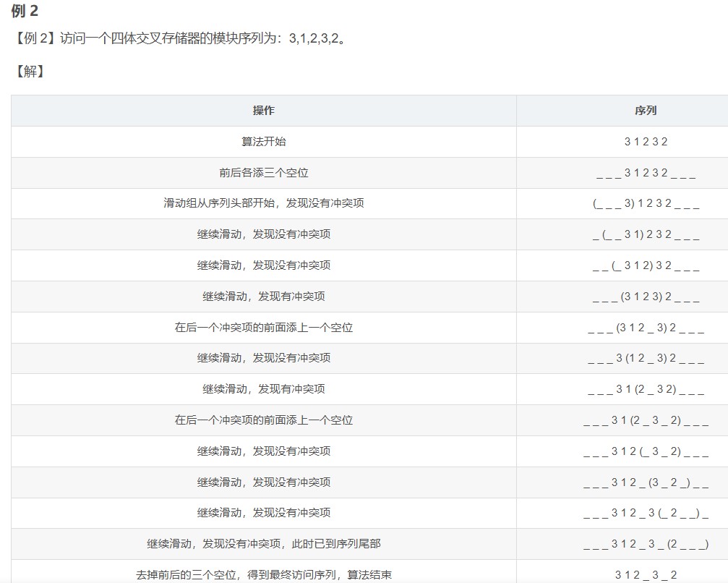Select the '序列' column header

[645, 111]
